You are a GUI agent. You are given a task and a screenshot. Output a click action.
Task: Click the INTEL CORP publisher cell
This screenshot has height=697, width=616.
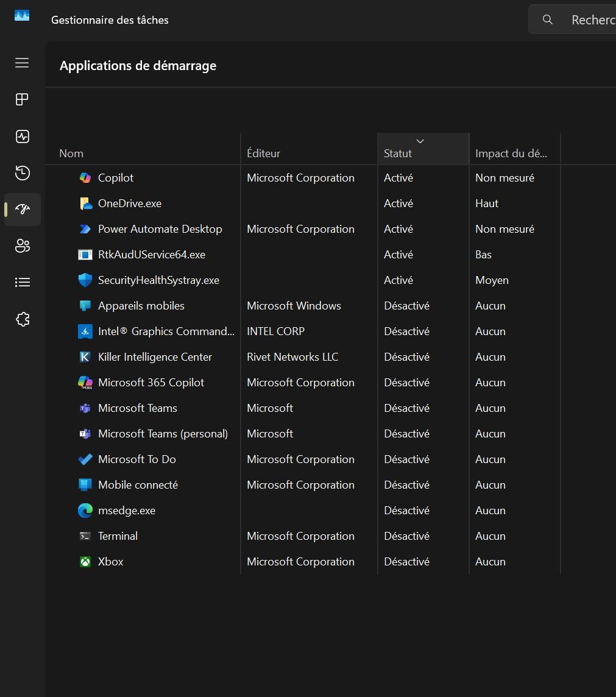pos(275,331)
